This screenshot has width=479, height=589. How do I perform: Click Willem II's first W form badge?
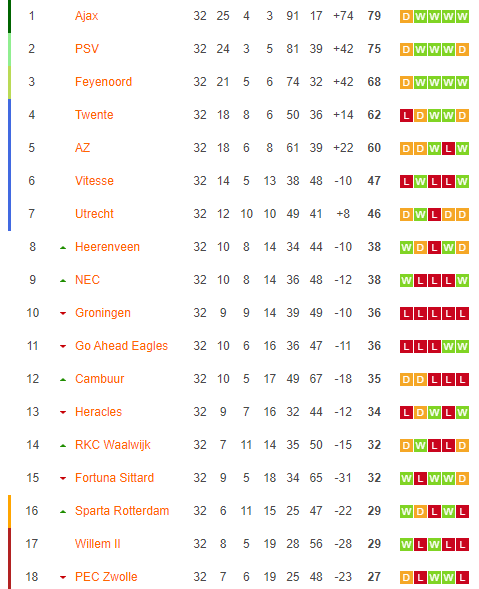(406, 544)
